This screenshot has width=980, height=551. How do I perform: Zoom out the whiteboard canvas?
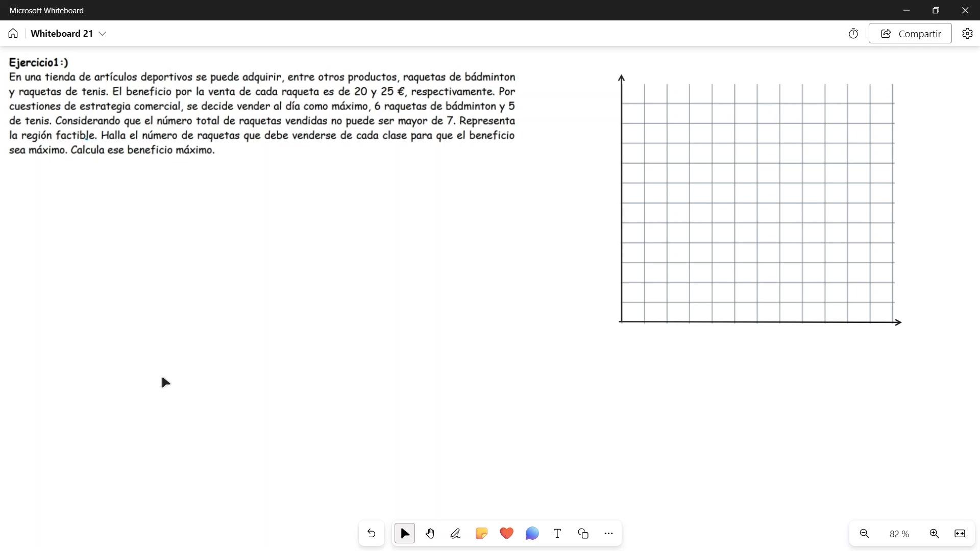point(864,534)
